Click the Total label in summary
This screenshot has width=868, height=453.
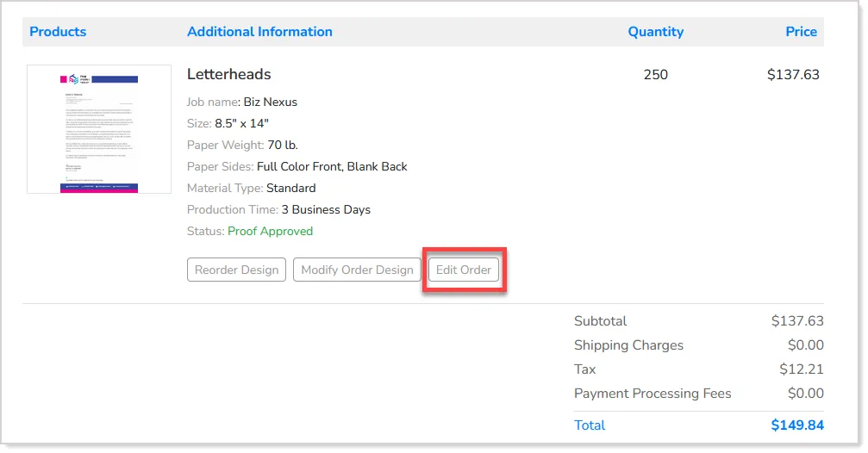(x=590, y=425)
